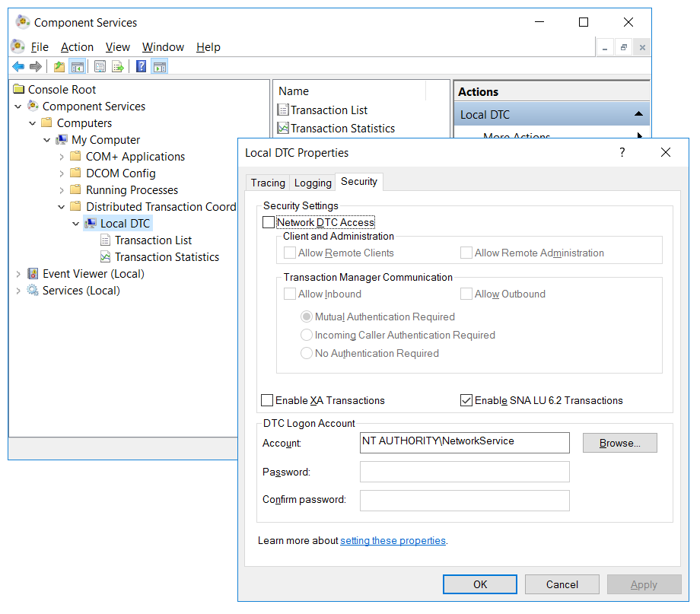Toggle Show/Hide Console Tree toolbar icon
This screenshot has height=614, width=700.
(x=78, y=67)
